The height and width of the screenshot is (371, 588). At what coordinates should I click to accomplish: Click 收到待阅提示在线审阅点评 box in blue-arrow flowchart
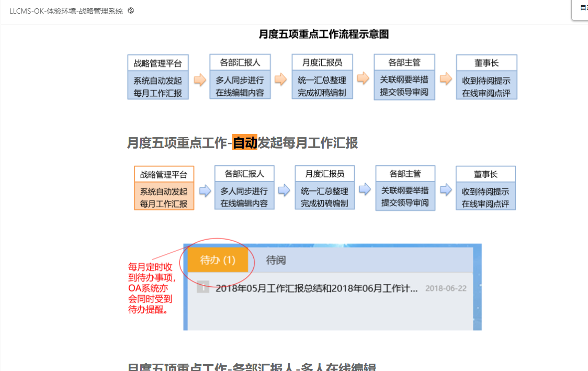(485, 196)
